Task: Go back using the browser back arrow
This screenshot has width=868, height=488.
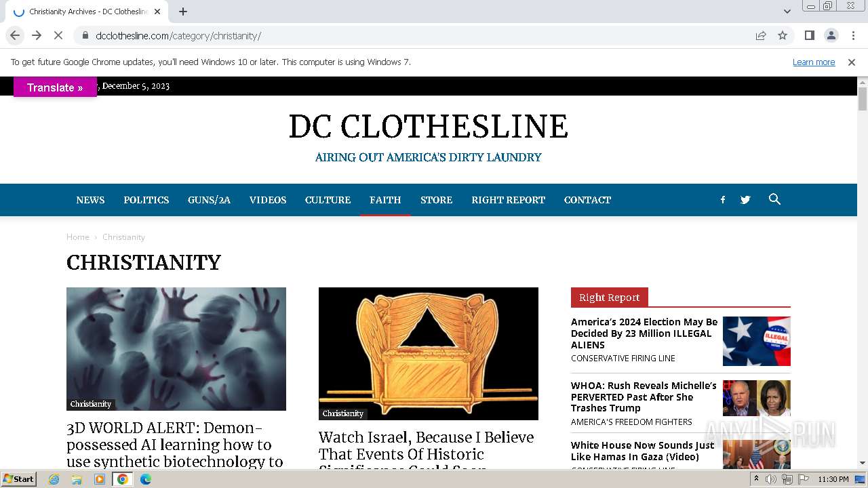Action: coord(15,35)
